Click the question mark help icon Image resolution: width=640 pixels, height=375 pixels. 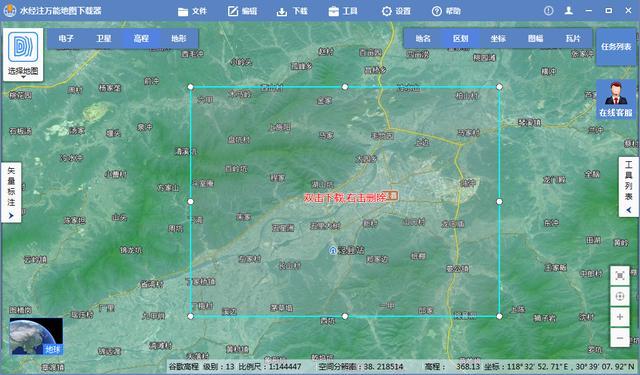click(437, 11)
